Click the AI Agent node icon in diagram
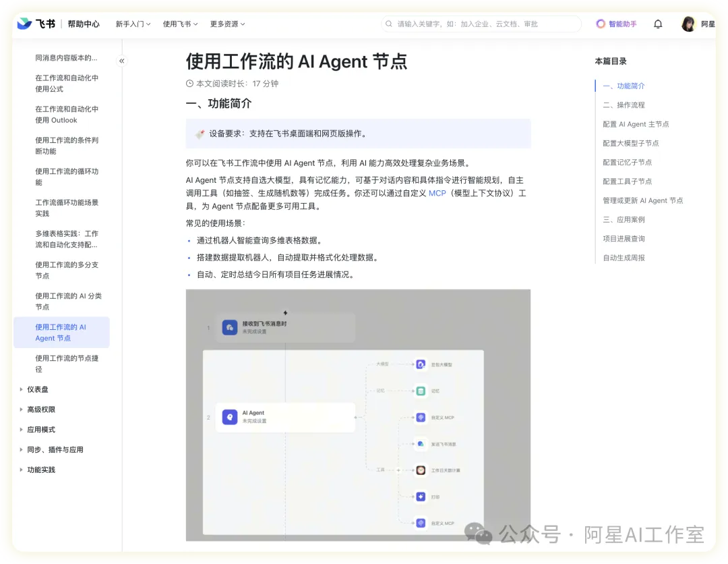 230,417
